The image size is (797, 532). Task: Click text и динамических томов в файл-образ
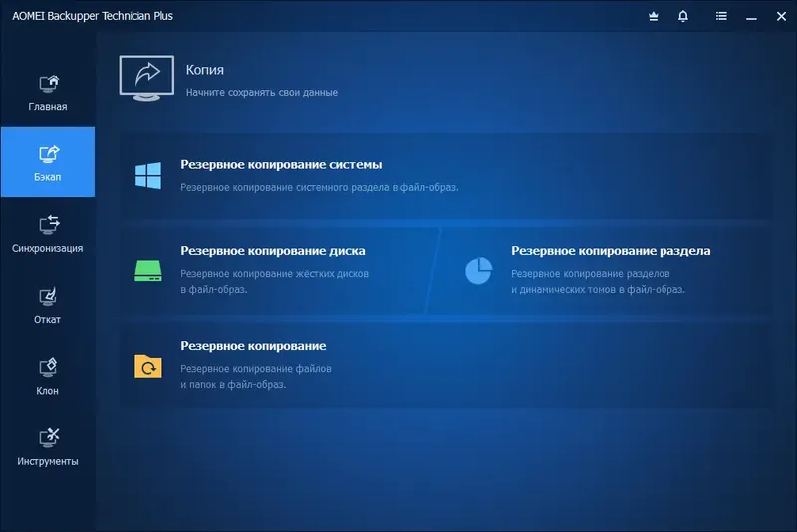[599, 290]
